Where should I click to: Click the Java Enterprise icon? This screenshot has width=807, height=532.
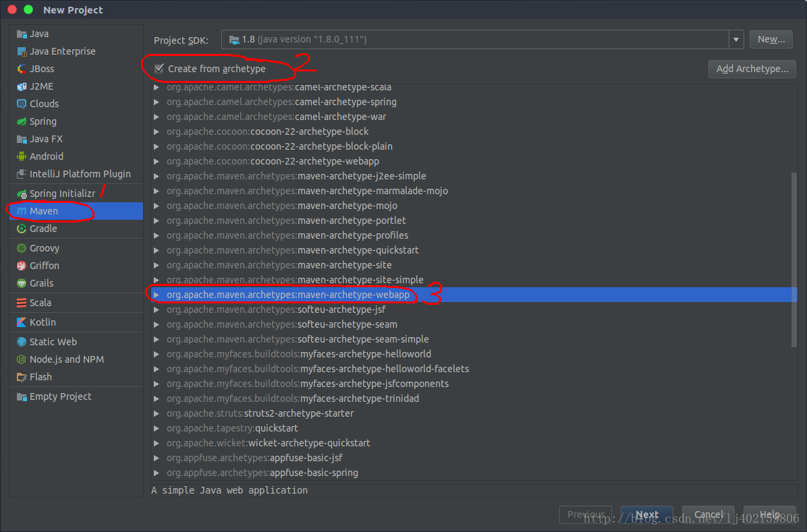(x=22, y=51)
